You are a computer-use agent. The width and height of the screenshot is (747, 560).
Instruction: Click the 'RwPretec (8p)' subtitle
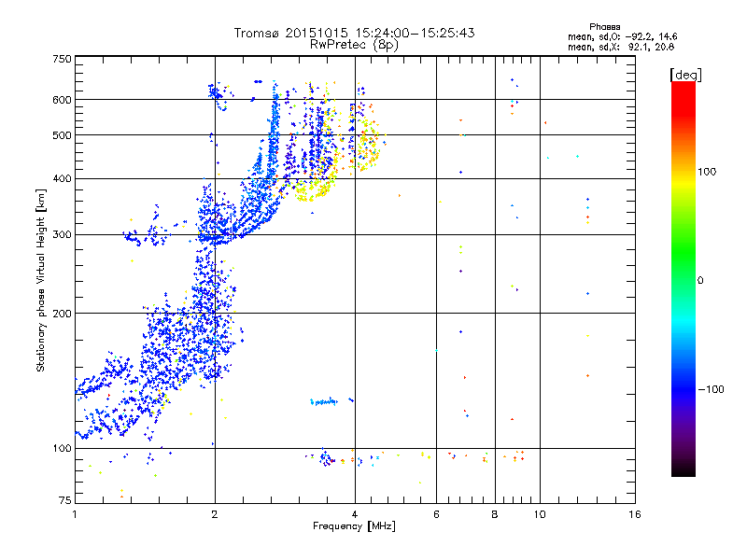click(x=354, y=45)
